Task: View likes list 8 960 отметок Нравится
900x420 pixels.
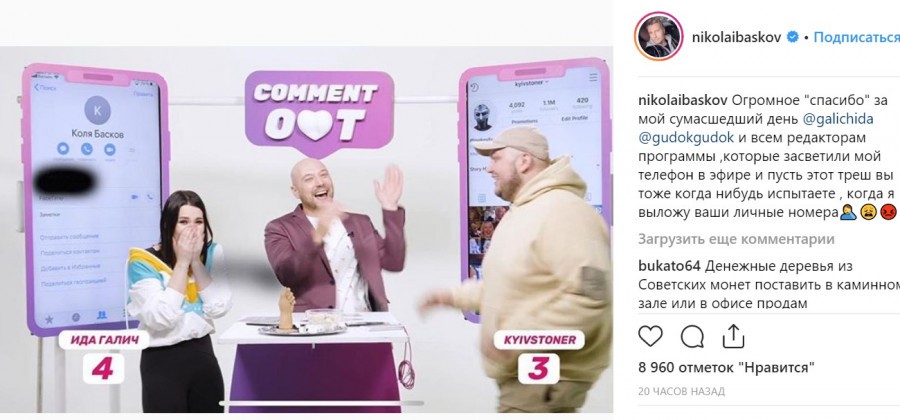Action: click(726, 367)
